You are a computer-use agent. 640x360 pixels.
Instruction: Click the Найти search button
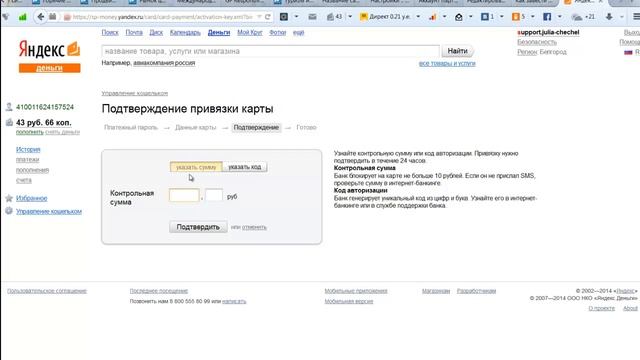point(457,51)
